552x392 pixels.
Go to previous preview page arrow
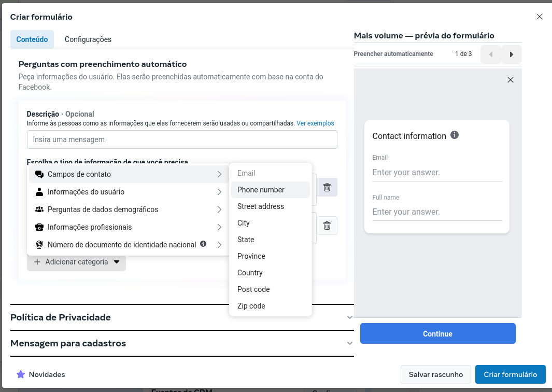491,54
